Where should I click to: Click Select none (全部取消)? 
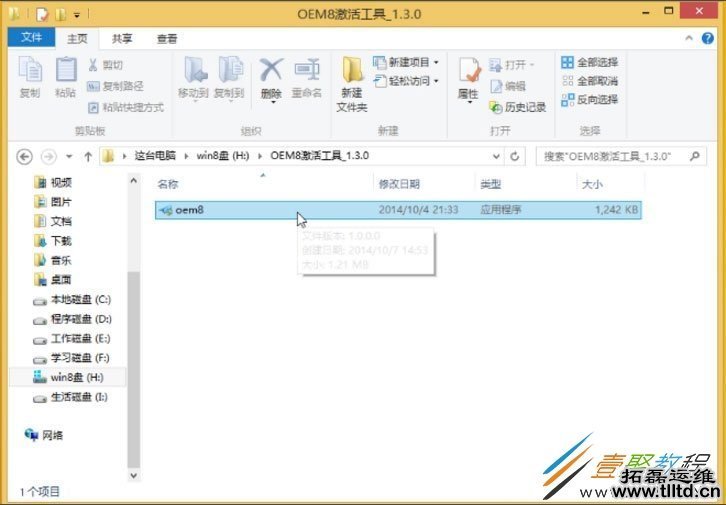[x=589, y=81]
